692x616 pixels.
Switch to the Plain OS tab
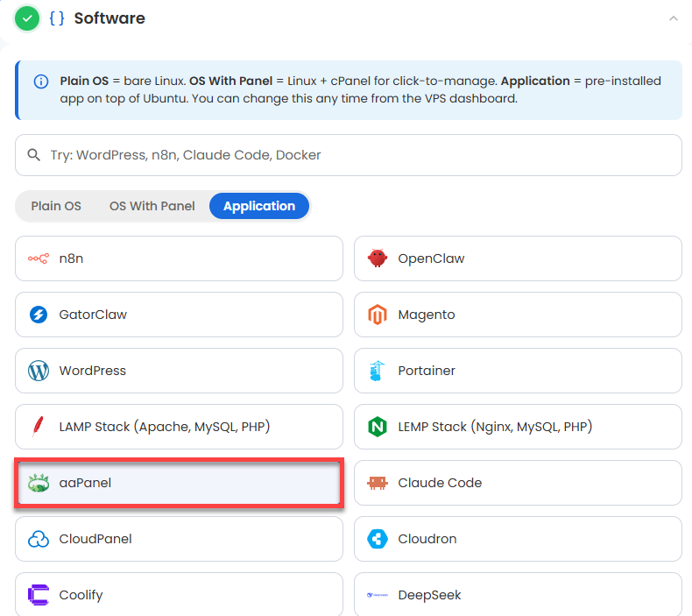coord(56,206)
